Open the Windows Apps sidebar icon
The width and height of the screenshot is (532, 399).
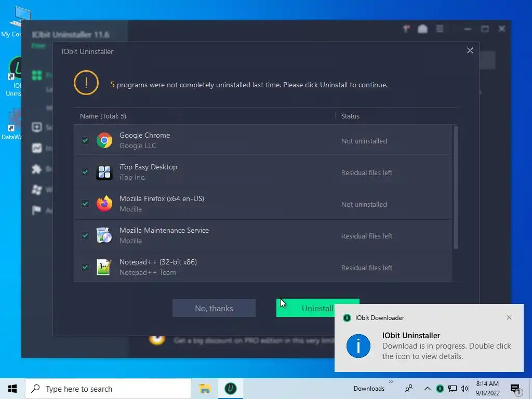pos(37,189)
